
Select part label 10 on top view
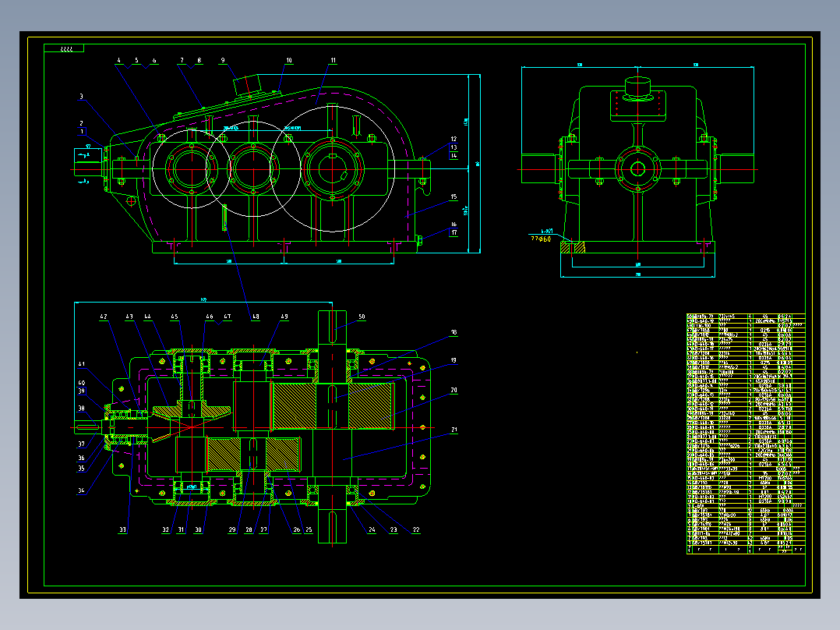tap(289, 61)
